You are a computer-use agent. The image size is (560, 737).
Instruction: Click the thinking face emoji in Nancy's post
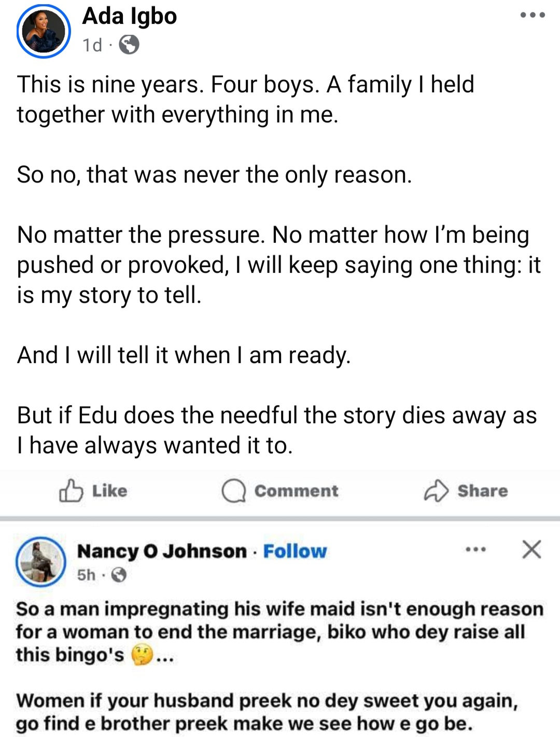coord(142,655)
